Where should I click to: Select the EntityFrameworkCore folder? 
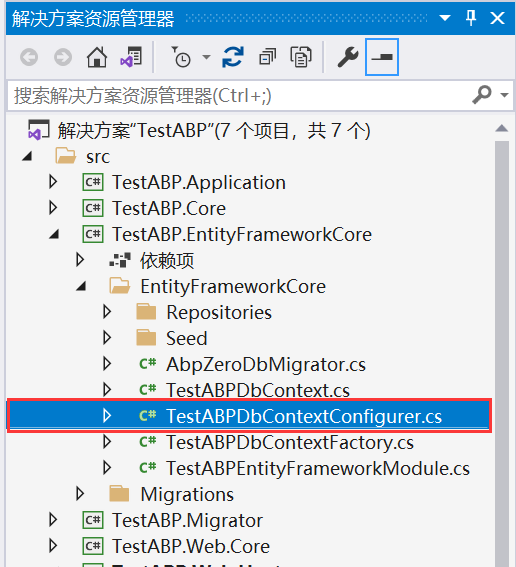pyautogui.click(x=233, y=287)
